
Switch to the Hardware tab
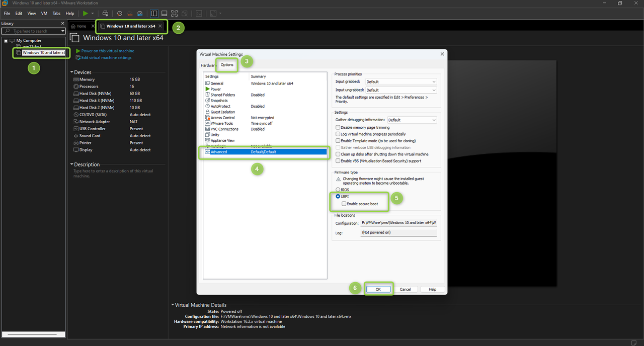click(207, 65)
